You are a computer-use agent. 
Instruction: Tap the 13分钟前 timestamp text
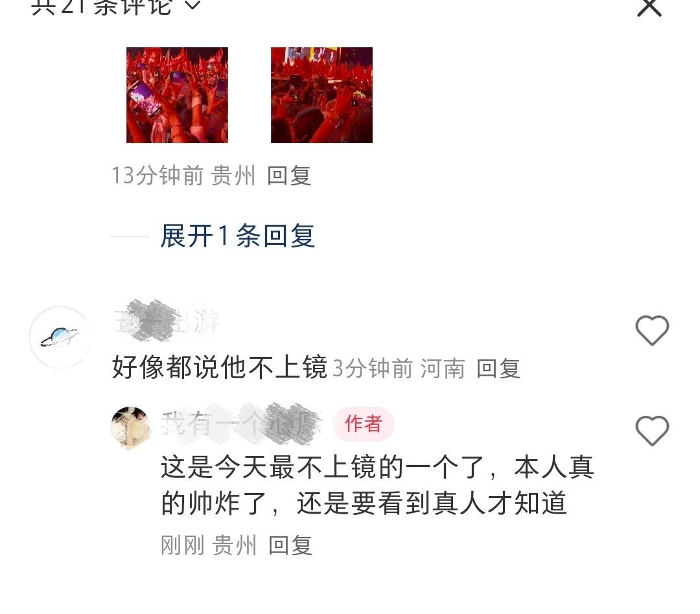tap(157, 176)
